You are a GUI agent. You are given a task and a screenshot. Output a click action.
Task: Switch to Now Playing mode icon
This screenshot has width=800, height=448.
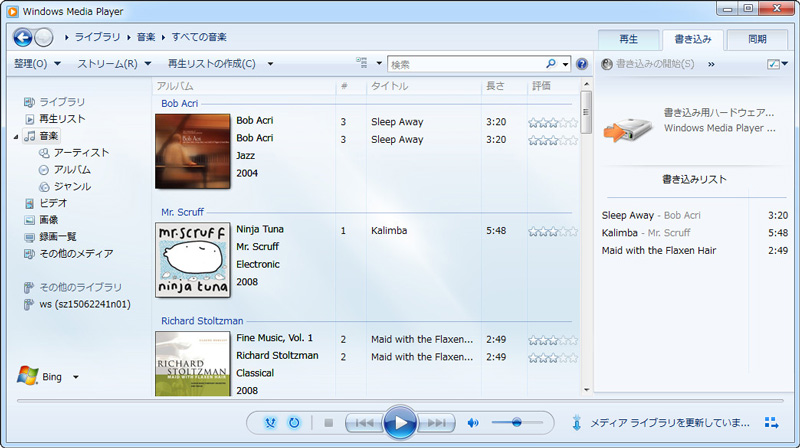[x=771, y=422]
